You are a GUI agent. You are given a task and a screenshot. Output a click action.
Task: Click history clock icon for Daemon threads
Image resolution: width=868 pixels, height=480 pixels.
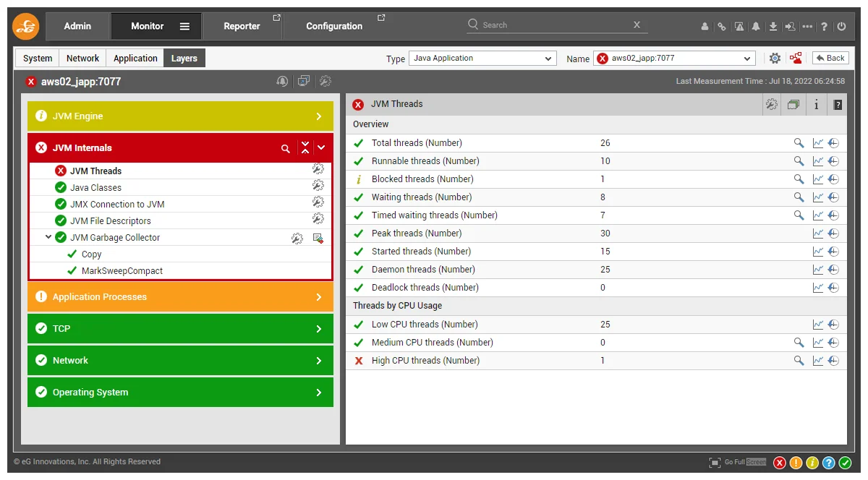tap(833, 270)
